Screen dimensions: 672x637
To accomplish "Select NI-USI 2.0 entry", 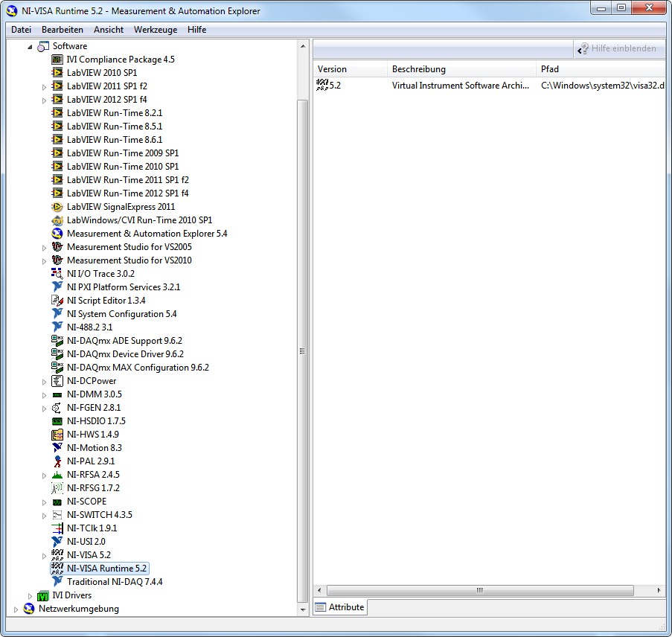I will (86, 542).
